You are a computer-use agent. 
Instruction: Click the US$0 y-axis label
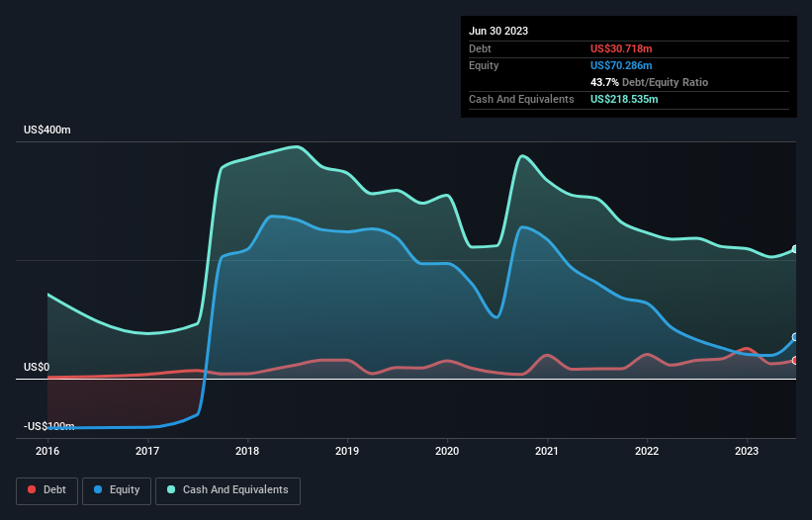click(37, 368)
